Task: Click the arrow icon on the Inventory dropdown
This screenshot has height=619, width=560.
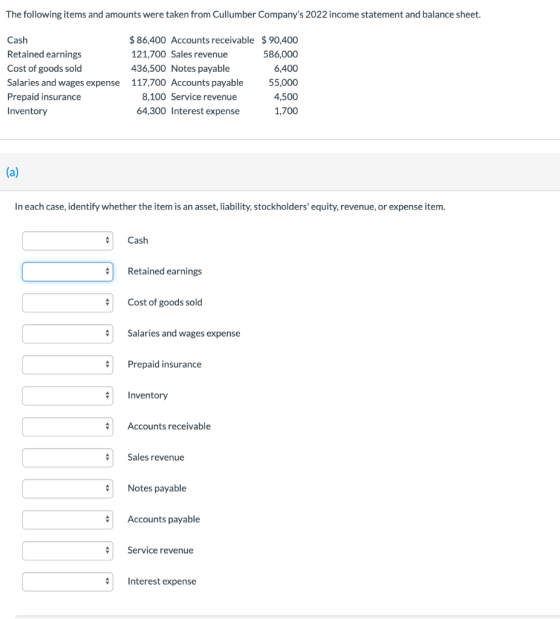Action: point(107,395)
